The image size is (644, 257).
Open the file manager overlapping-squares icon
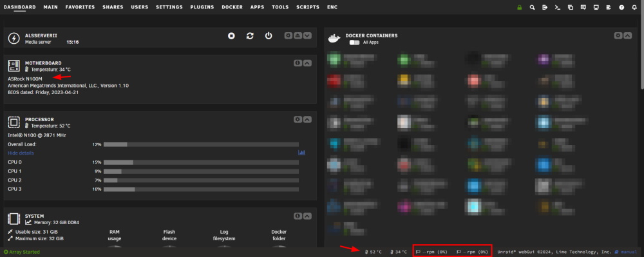click(x=570, y=7)
